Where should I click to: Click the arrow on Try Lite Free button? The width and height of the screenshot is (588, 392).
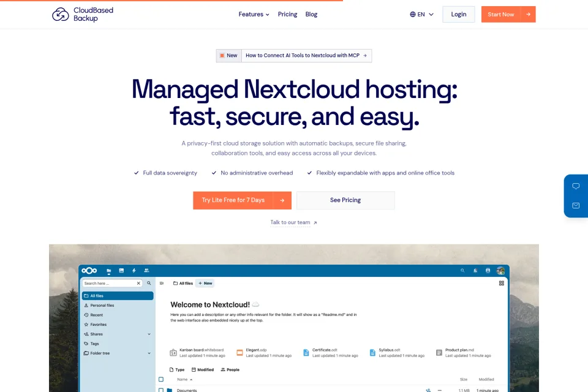(x=282, y=200)
